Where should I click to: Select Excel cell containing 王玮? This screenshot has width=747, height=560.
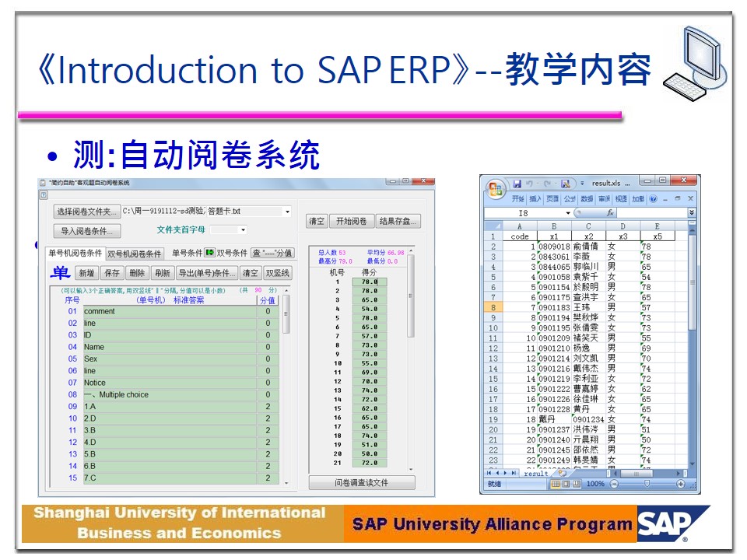click(x=588, y=308)
